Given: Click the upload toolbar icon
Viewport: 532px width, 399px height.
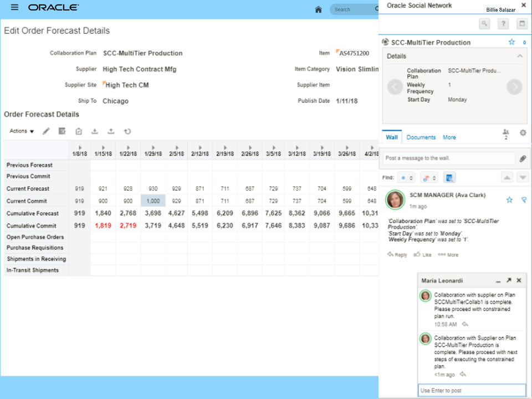Looking at the screenshot, I should pos(111,131).
